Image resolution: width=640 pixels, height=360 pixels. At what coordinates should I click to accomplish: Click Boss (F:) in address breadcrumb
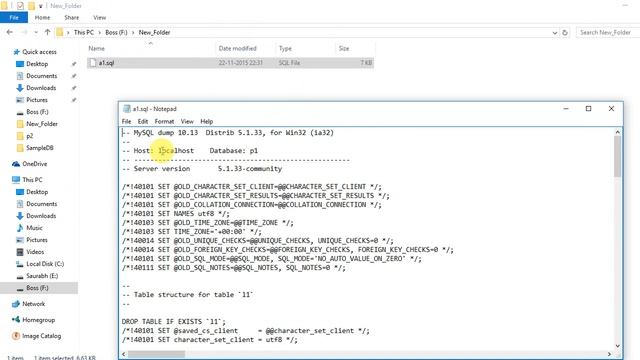[116, 32]
